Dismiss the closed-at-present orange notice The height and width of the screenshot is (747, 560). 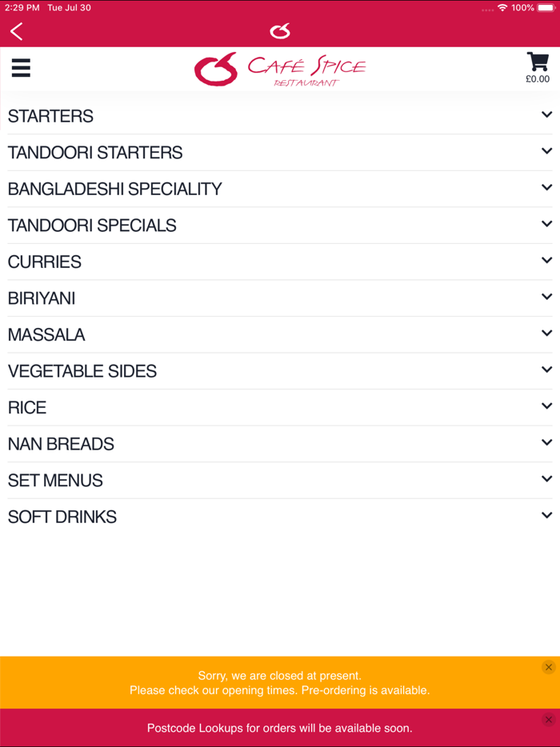[548, 667]
